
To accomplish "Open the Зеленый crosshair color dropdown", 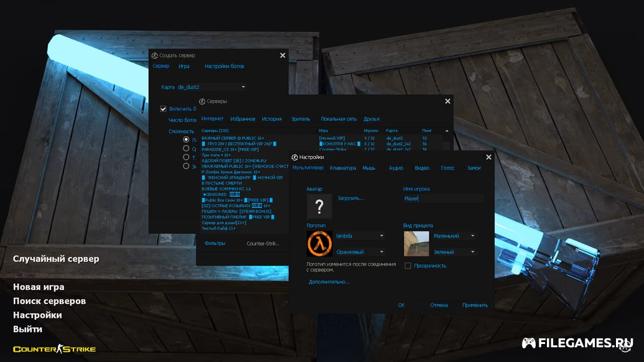I will tap(454, 251).
